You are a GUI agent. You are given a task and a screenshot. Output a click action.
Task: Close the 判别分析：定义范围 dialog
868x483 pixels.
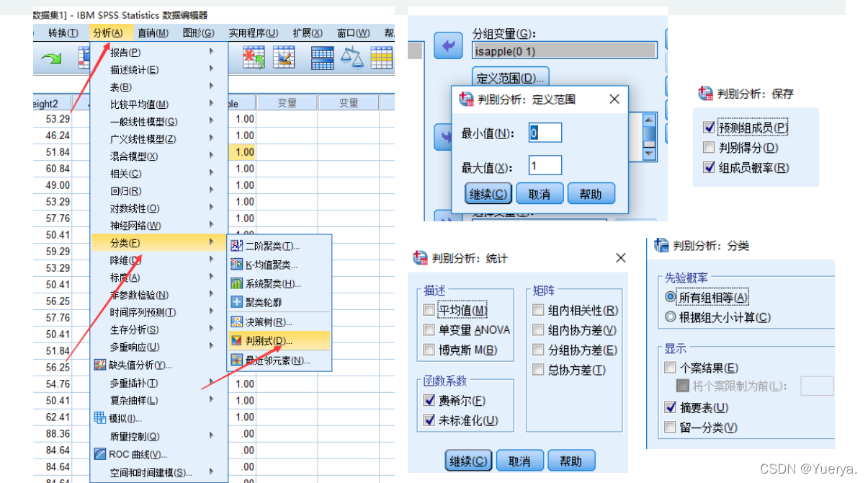614,99
